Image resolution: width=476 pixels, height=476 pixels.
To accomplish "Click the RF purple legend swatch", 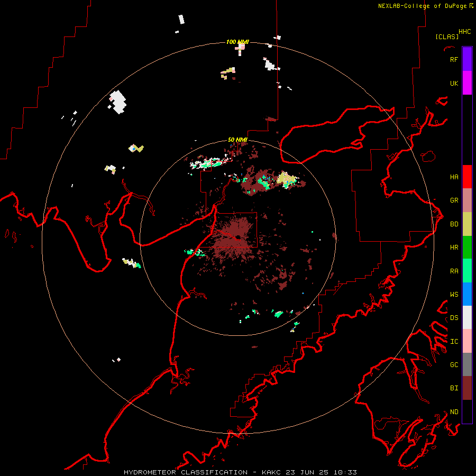I will 467,59.
